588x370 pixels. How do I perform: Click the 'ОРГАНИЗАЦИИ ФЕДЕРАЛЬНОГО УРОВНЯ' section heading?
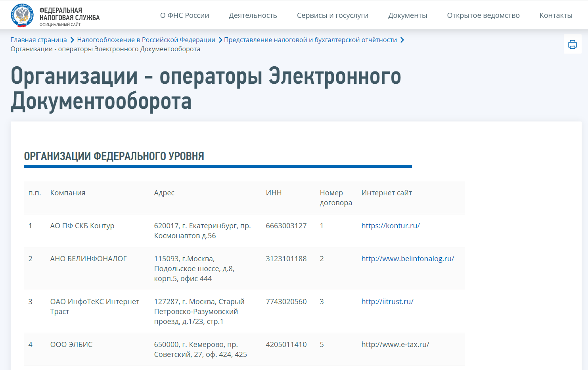coord(114,156)
